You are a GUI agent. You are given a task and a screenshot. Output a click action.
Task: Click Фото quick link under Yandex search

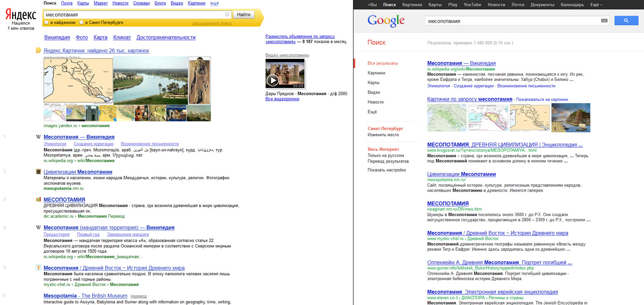click(82, 37)
